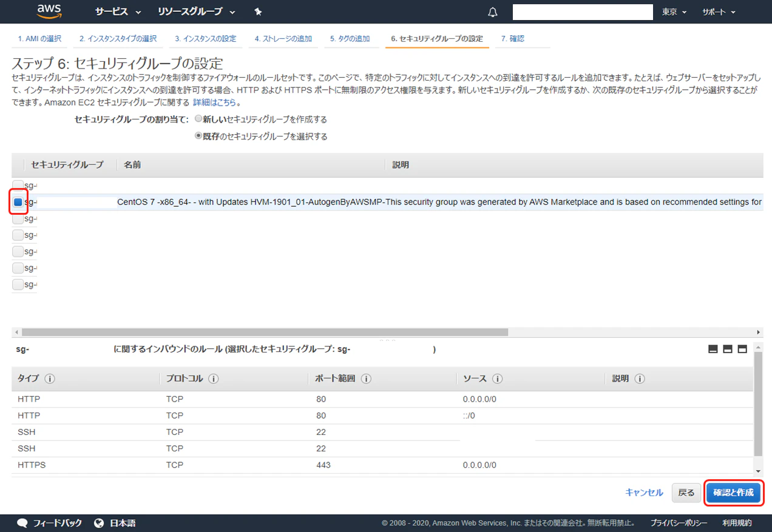
Task: Click the 名前 column header
Action: (132, 165)
